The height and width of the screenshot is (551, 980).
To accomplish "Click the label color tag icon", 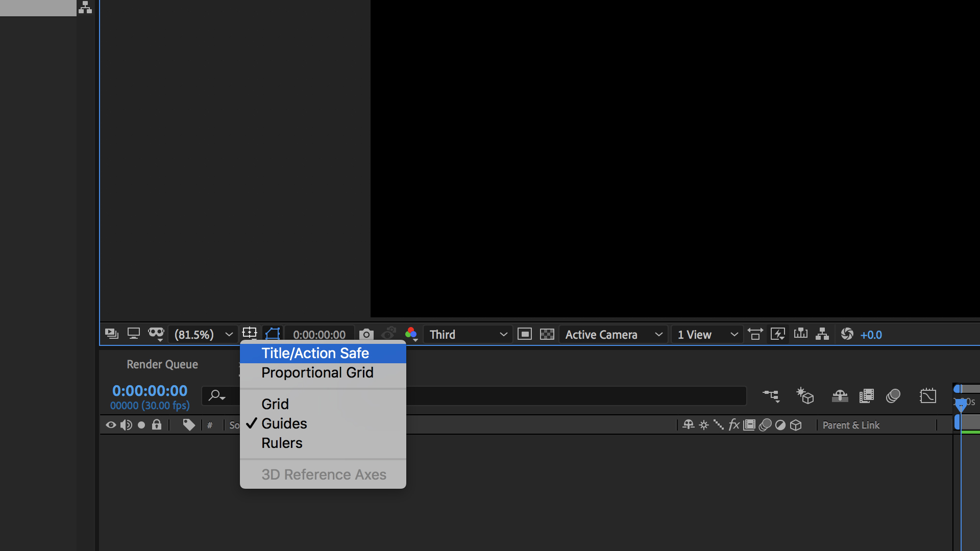I will tap(188, 424).
